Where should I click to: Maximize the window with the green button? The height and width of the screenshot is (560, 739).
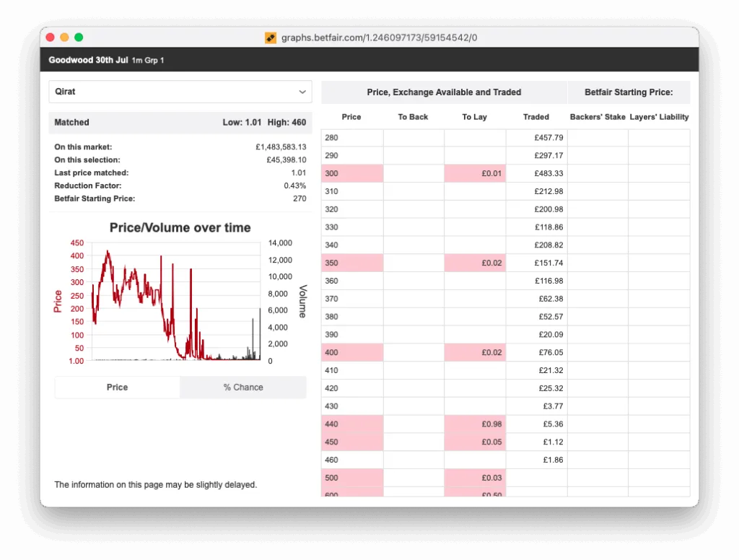tap(79, 38)
